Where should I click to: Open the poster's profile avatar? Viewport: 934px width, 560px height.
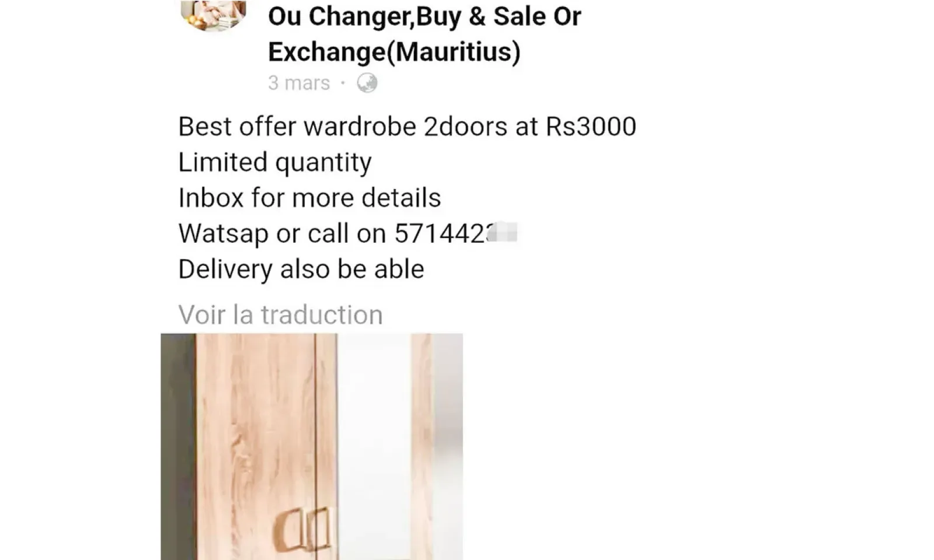point(214,15)
